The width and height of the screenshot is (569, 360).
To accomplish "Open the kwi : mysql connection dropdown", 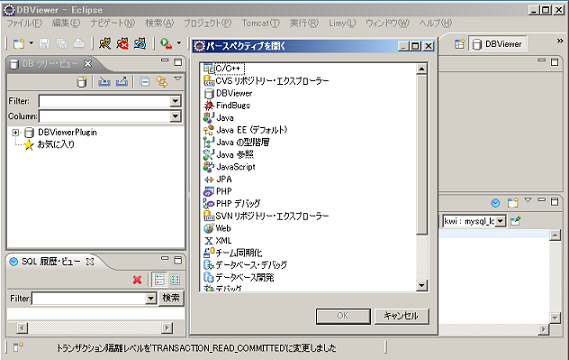I will 500,221.
